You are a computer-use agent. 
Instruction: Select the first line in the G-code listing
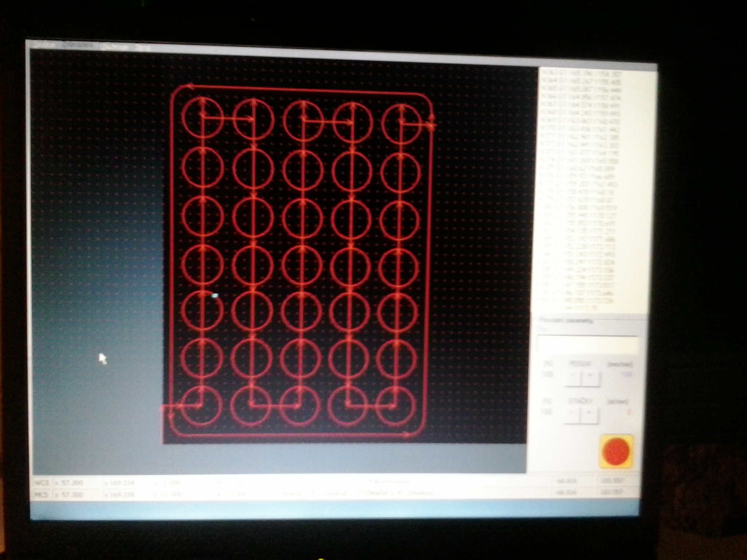pos(580,73)
